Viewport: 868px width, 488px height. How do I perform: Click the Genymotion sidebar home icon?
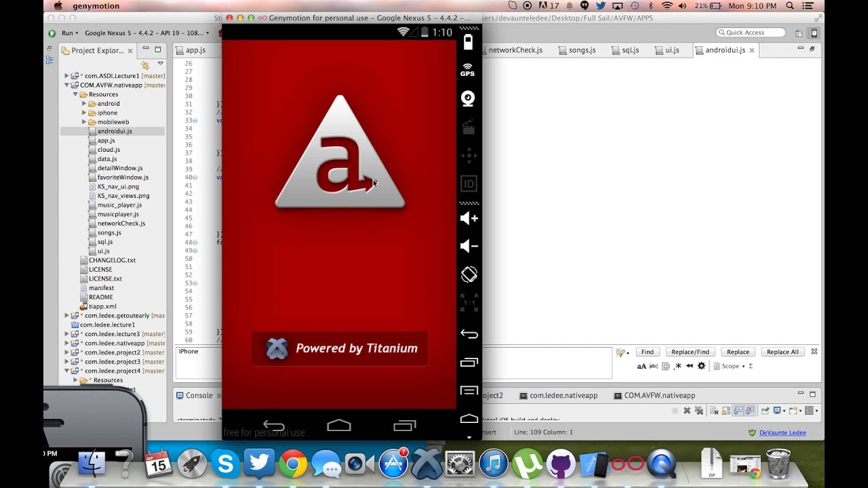(x=469, y=419)
